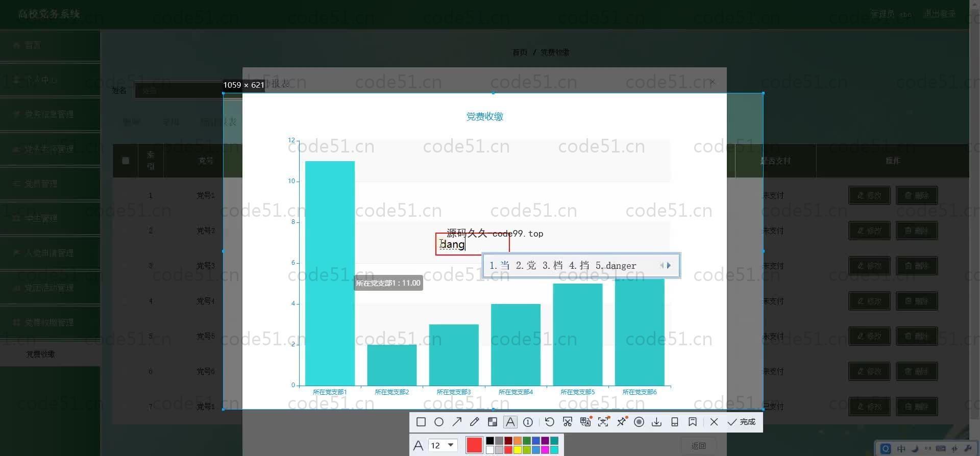The width and height of the screenshot is (980, 456).
Task: Click the large red current color swatch
Action: pos(474,445)
